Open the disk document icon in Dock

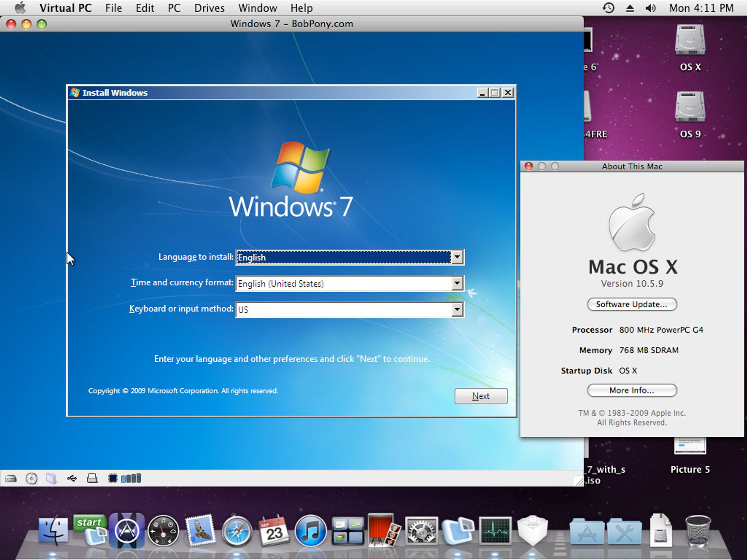click(x=660, y=531)
